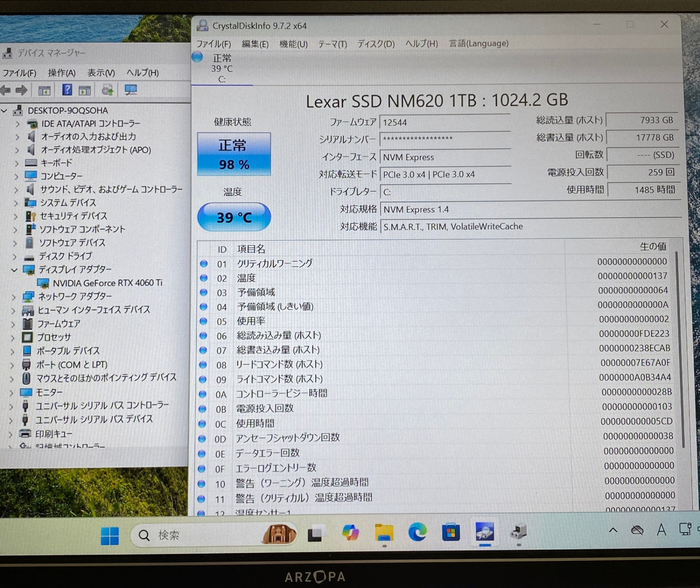The image size is (700, 588).
Task: Expand the ネットワーク アダプター node
Action: [14, 296]
